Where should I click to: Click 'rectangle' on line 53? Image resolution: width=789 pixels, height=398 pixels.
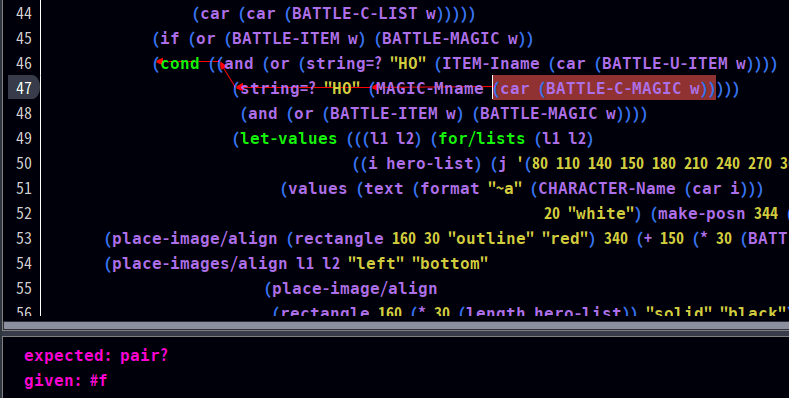click(339, 238)
